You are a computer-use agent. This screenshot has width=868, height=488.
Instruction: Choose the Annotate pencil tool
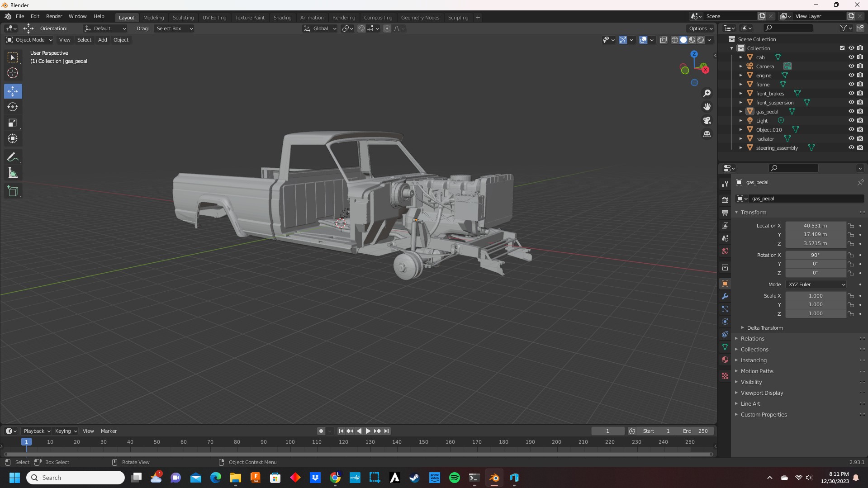click(x=13, y=157)
